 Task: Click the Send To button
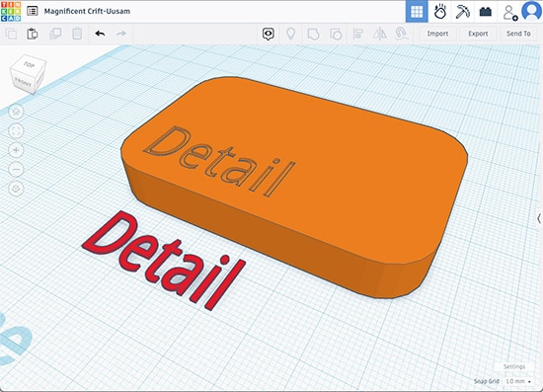pyautogui.click(x=518, y=34)
